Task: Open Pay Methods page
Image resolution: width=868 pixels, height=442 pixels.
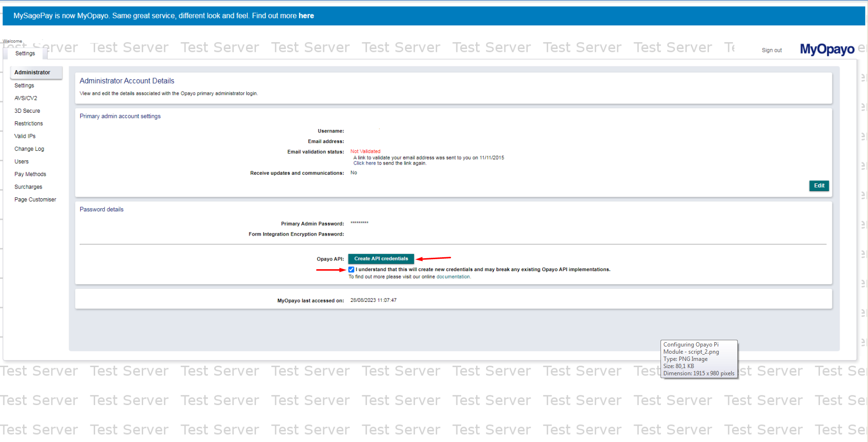Action: pyautogui.click(x=30, y=174)
